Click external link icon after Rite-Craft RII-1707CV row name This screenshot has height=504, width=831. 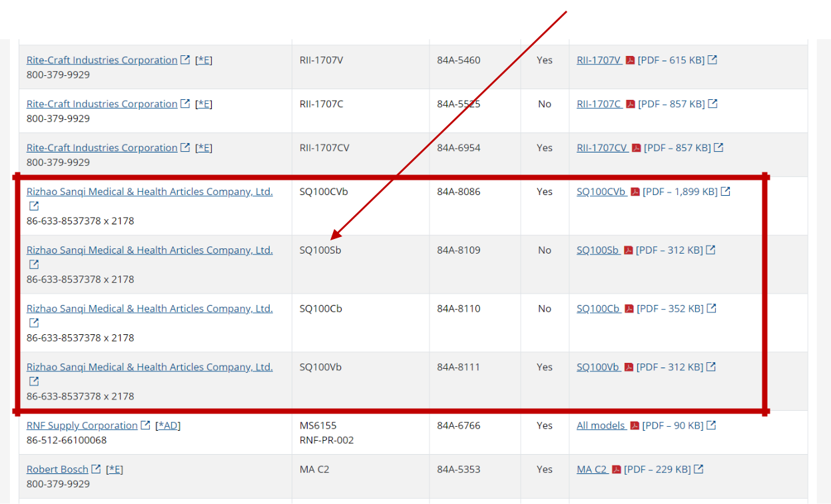[185, 148]
